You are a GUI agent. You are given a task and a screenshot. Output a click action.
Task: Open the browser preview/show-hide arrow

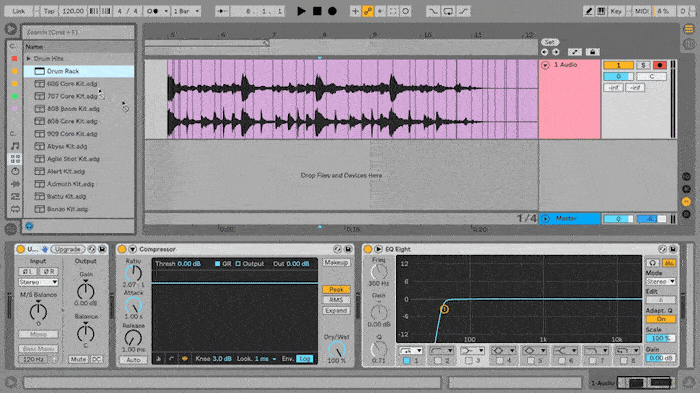click(x=10, y=29)
